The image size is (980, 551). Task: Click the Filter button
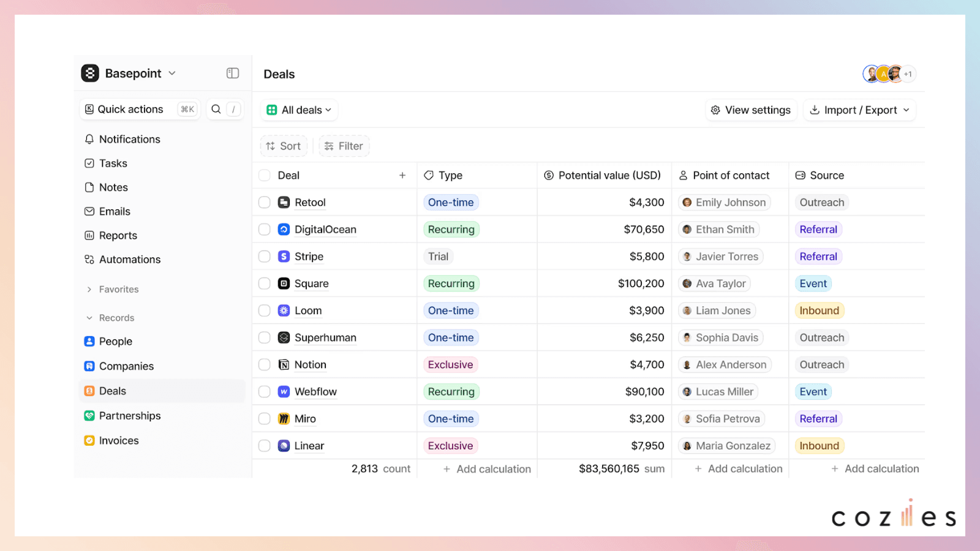pos(344,146)
